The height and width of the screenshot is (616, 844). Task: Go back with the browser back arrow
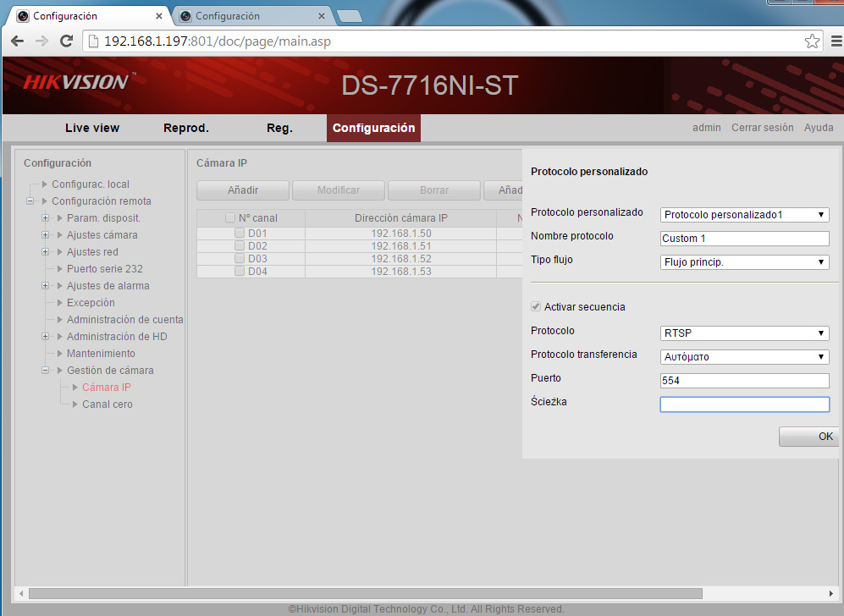point(17,41)
